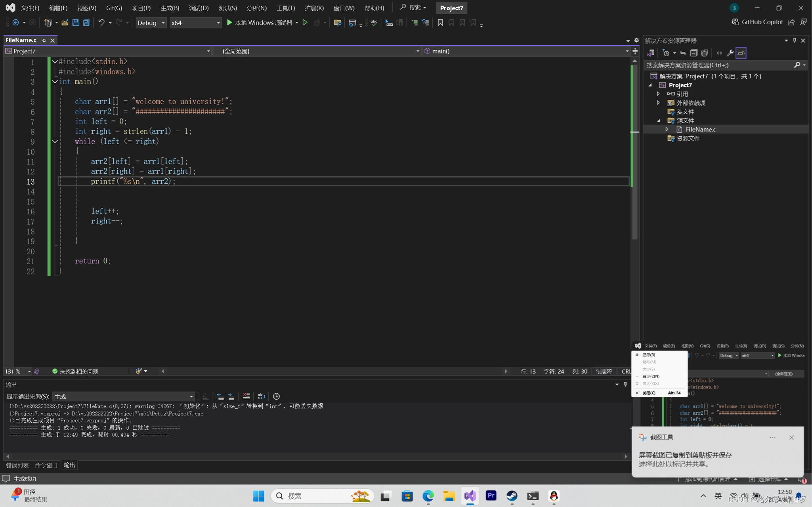Image resolution: width=812 pixels, height=507 pixels.
Task: Switch to the 错误列表 tab
Action: tap(17, 465)
